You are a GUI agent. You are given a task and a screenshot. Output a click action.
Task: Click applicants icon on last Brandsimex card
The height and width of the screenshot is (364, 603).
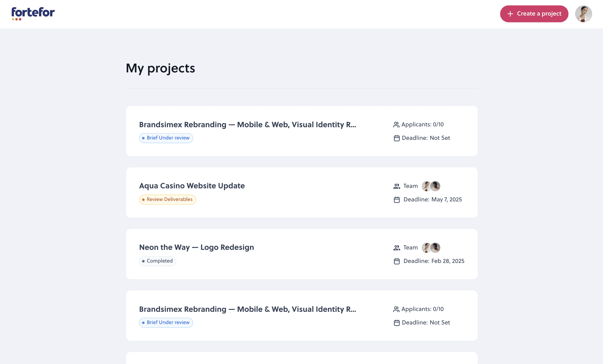[396, 309]
